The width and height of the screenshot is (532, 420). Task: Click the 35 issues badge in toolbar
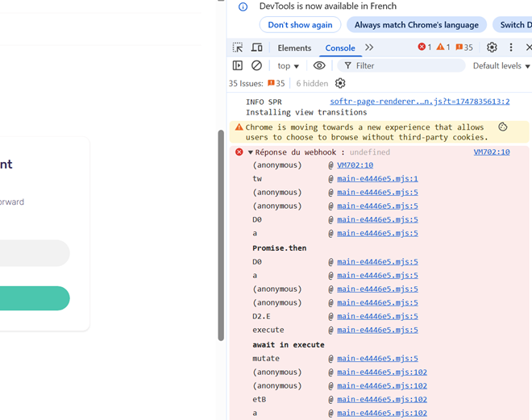click(x=464, y=47)
